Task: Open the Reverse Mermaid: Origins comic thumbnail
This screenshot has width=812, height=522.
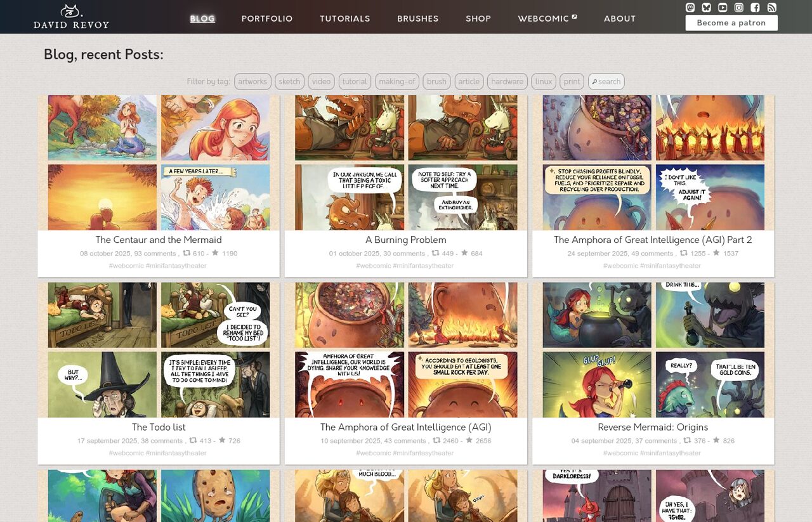Action: 653,349
